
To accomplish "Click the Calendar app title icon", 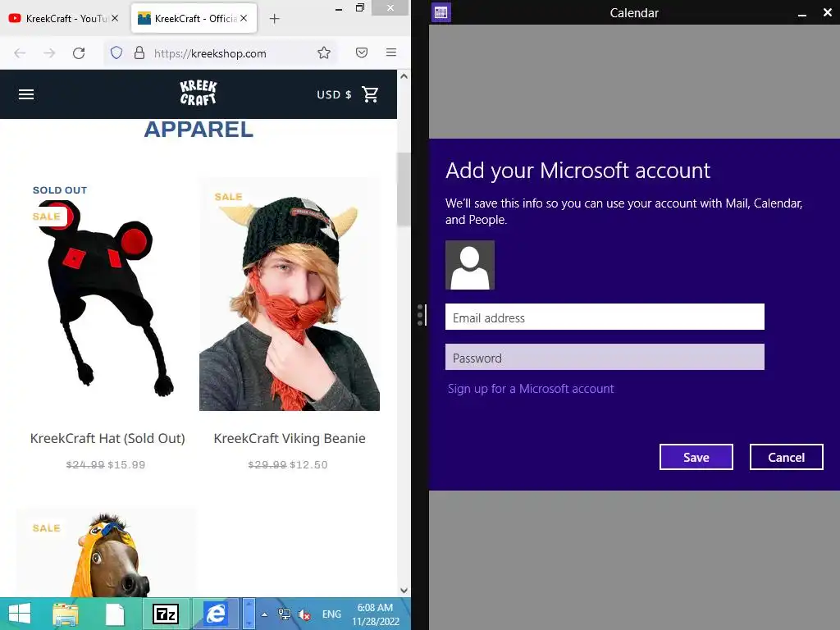I will (441, 12).
